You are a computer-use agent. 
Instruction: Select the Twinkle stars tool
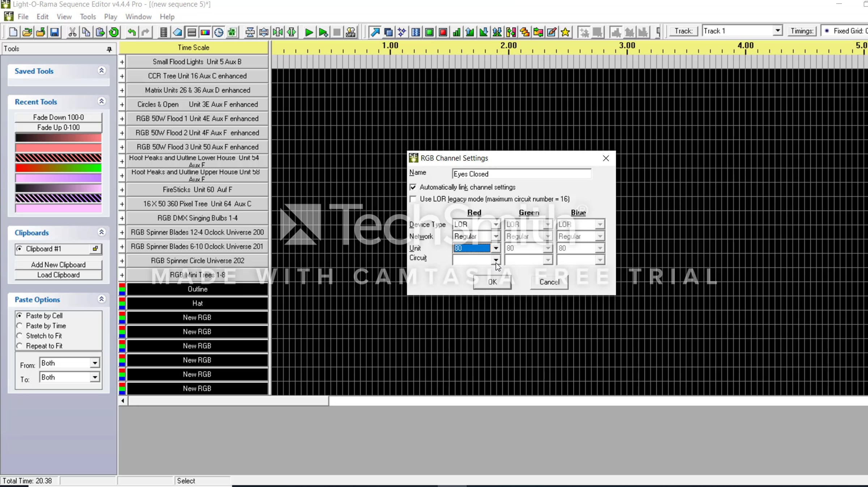tap(402, 32)
